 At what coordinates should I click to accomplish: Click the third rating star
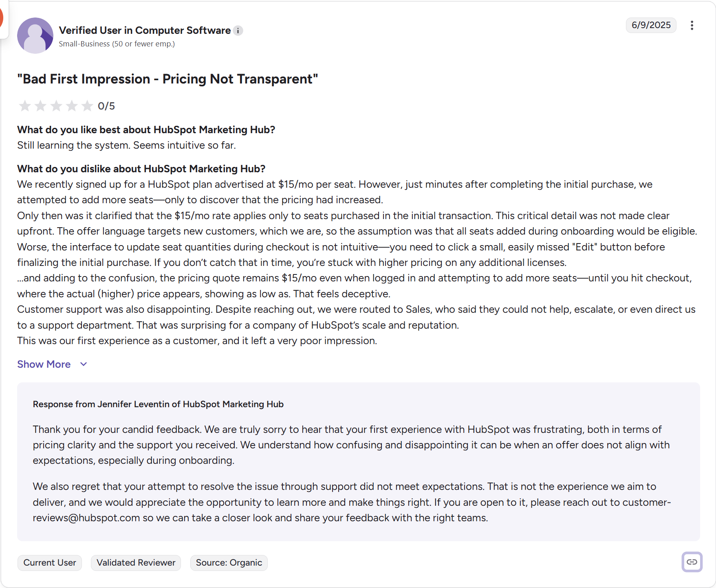tap(56, 106)
